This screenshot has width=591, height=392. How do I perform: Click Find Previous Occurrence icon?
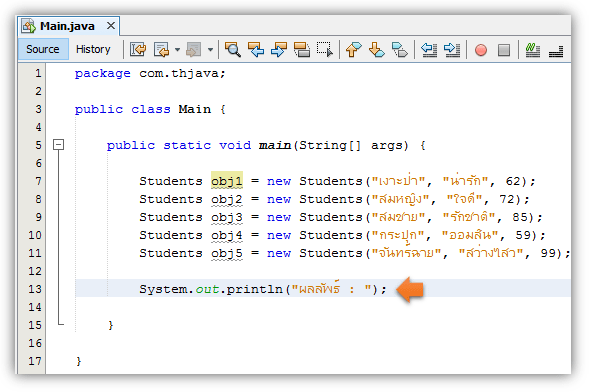pos(256,49)
